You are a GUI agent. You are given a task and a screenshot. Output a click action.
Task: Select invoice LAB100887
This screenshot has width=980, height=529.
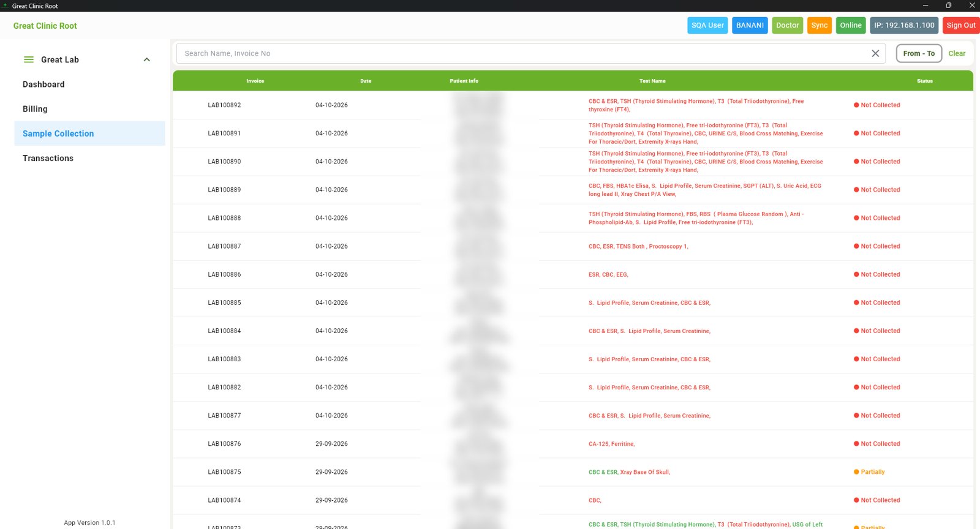pyautogui.click(x=224, y=246)
